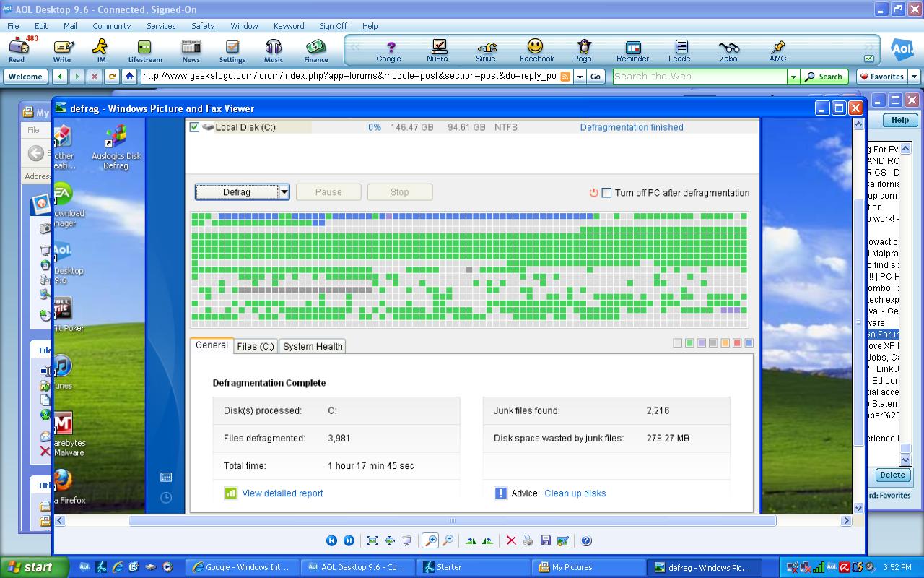Enable Turn off PC after defragmentation

coord(606,193)
